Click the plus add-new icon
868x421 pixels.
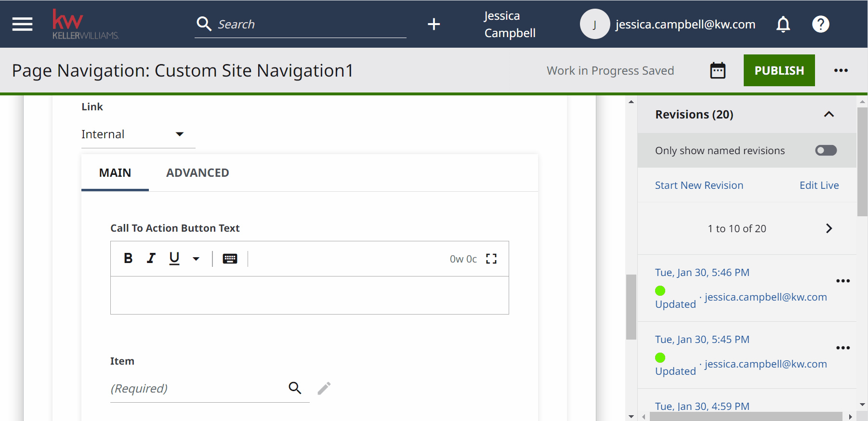pos(434,24)
